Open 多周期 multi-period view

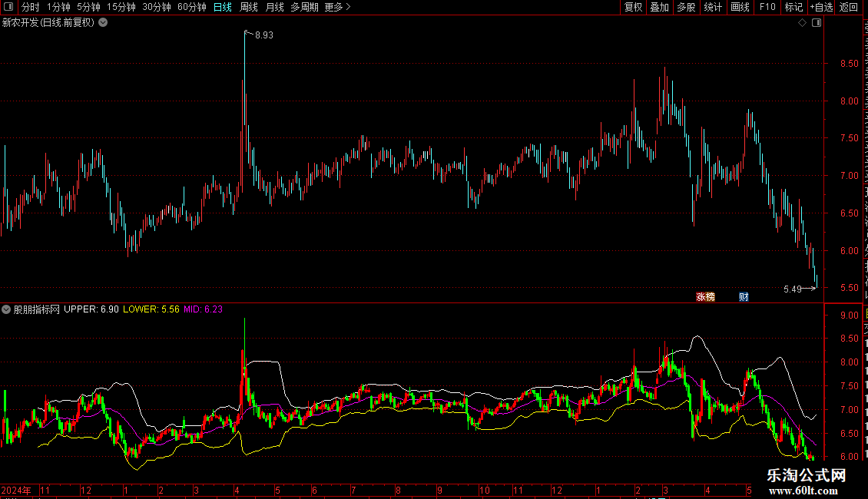pos(304,7)
